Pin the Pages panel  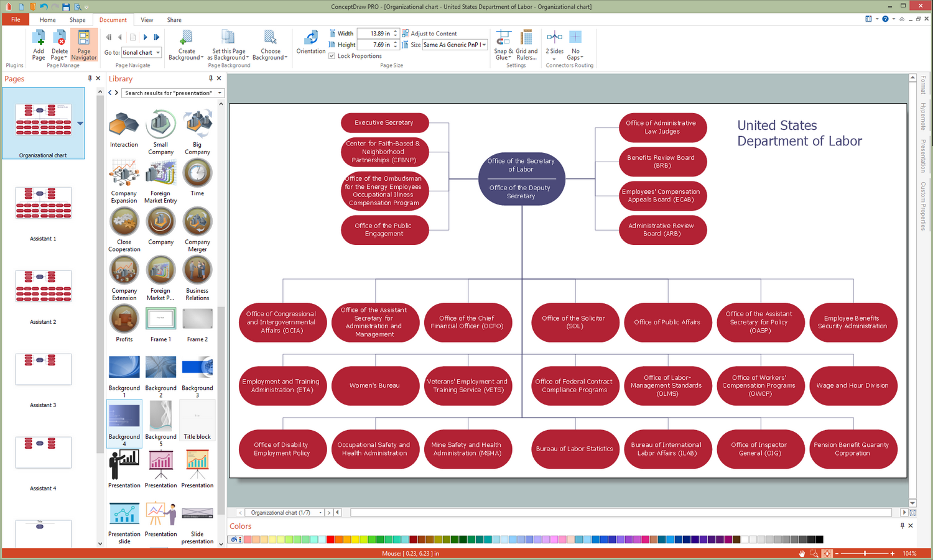tap(90, 78)
